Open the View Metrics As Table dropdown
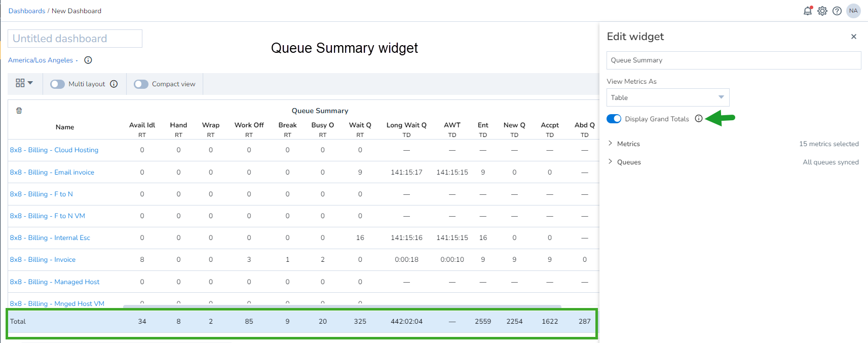Screen dimensions: 868x343 (x=668, y=97)
